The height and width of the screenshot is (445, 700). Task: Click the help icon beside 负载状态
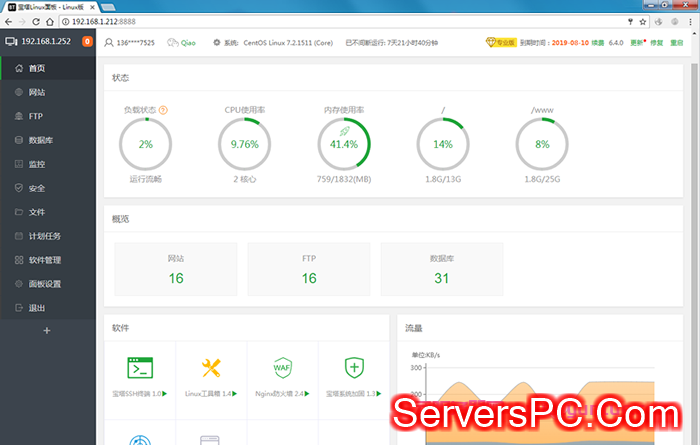(163, 110)
